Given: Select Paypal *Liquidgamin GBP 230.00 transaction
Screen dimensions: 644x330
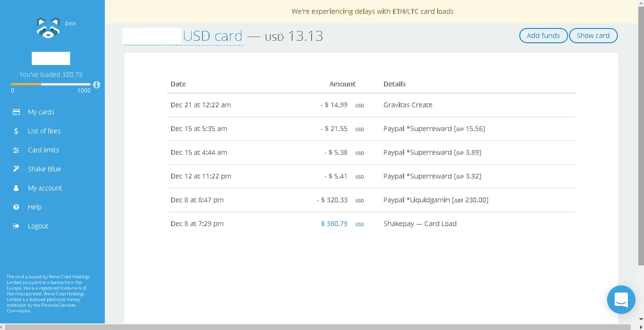Looking at the screenshot, I should pos(436,200).
